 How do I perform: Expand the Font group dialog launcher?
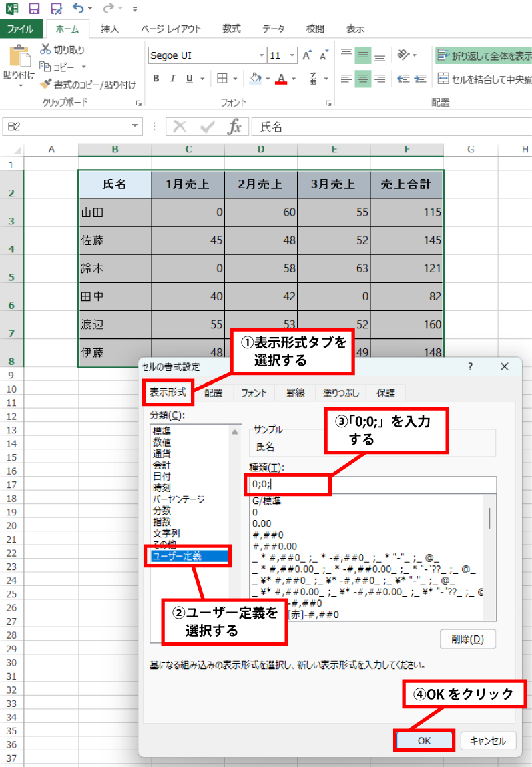(328, 103)
